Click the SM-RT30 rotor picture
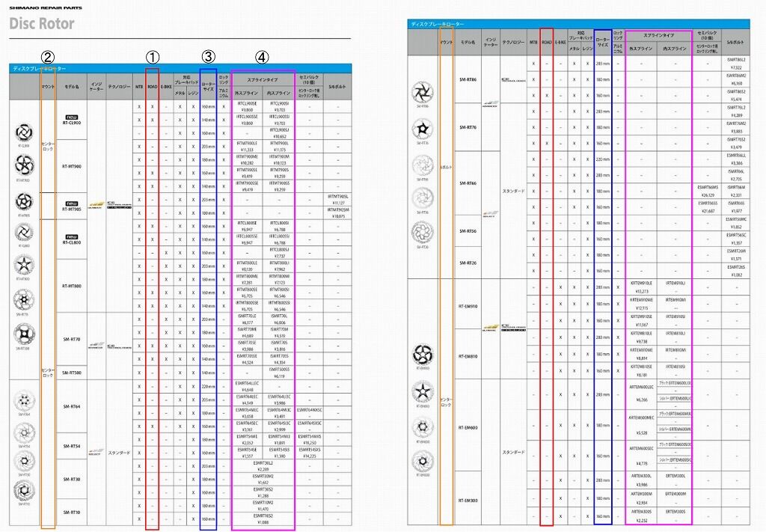This screenshot has height=532, width=766. (x=23, y=461)
